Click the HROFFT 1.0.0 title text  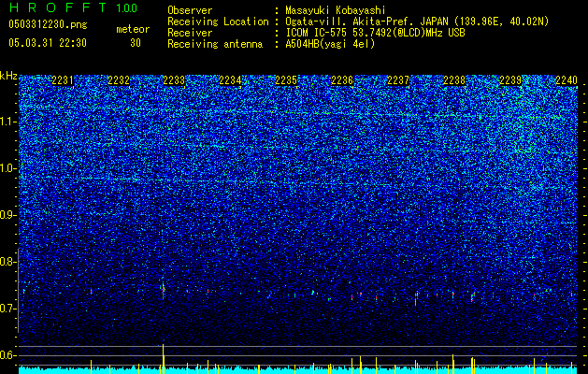(x=73, y=7)
